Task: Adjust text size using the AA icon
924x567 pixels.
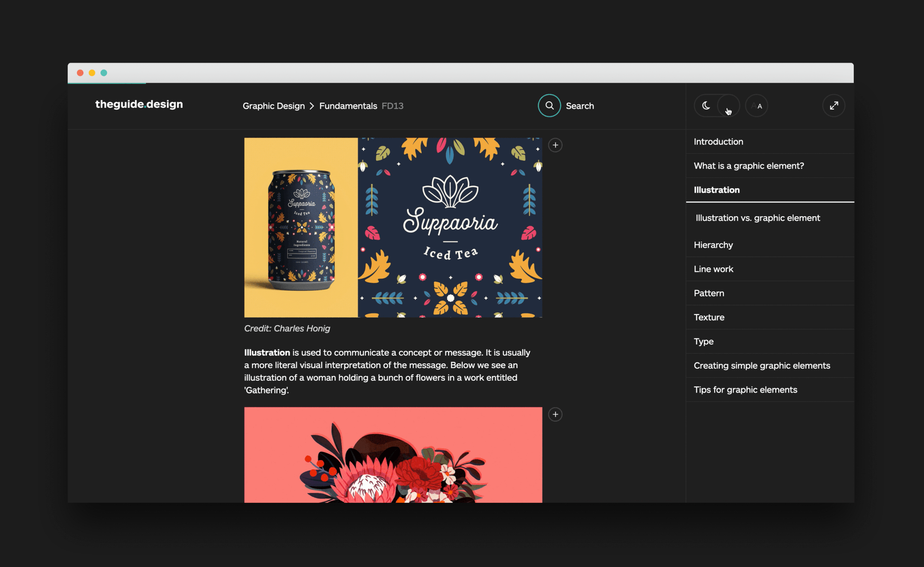Action: click(756, 105)
